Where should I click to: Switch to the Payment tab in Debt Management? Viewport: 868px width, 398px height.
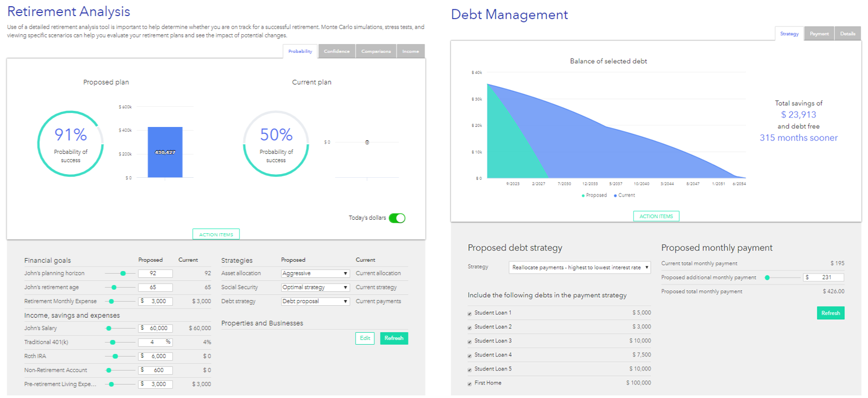(819, 34)
